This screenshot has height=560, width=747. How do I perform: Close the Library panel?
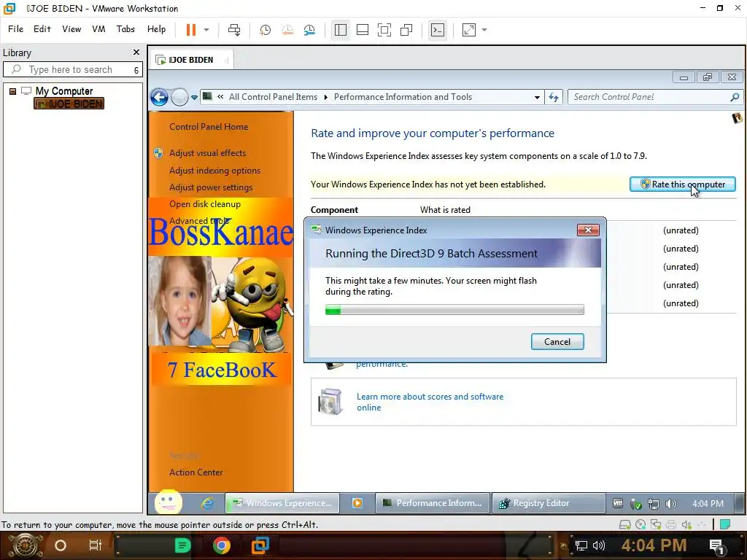pyautogui.click(x=136, y=52)
